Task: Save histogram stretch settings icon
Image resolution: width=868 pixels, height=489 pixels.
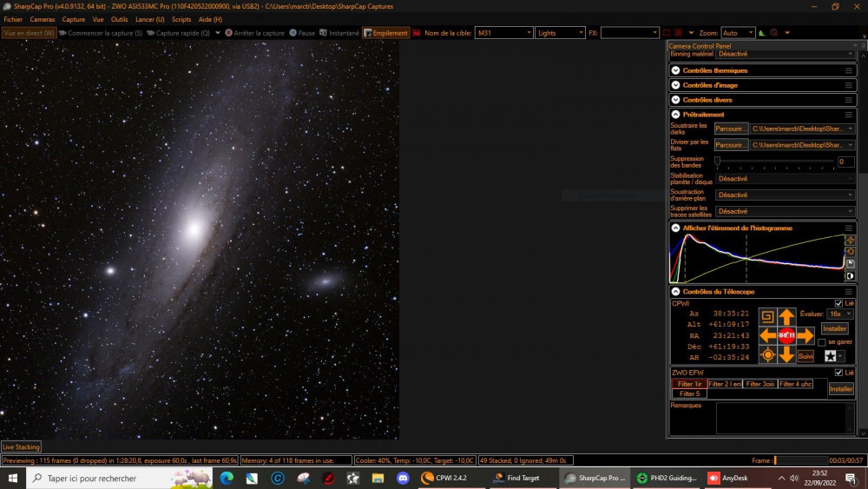Action: (851, 263)
